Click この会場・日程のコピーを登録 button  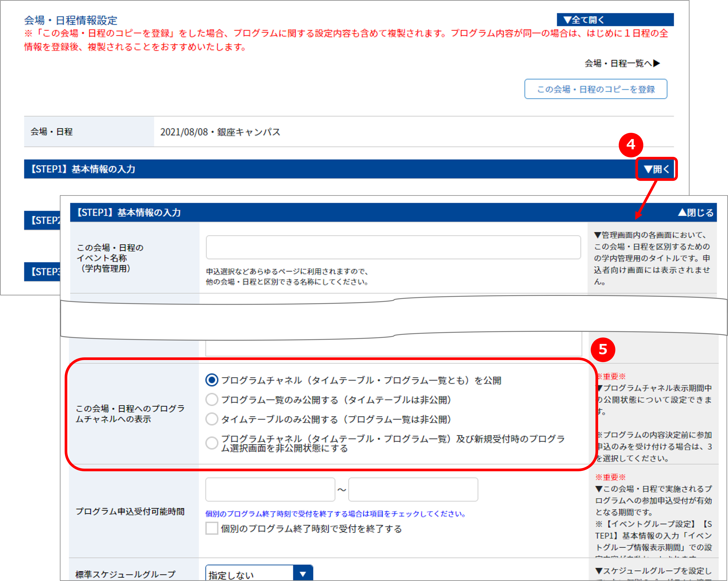click(596, 89)
